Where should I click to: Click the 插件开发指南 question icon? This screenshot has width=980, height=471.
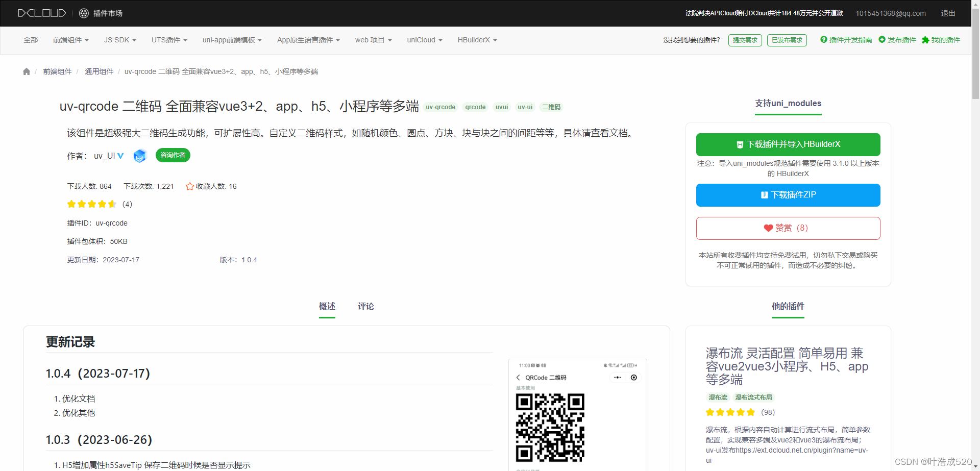(x=823, y=39)
